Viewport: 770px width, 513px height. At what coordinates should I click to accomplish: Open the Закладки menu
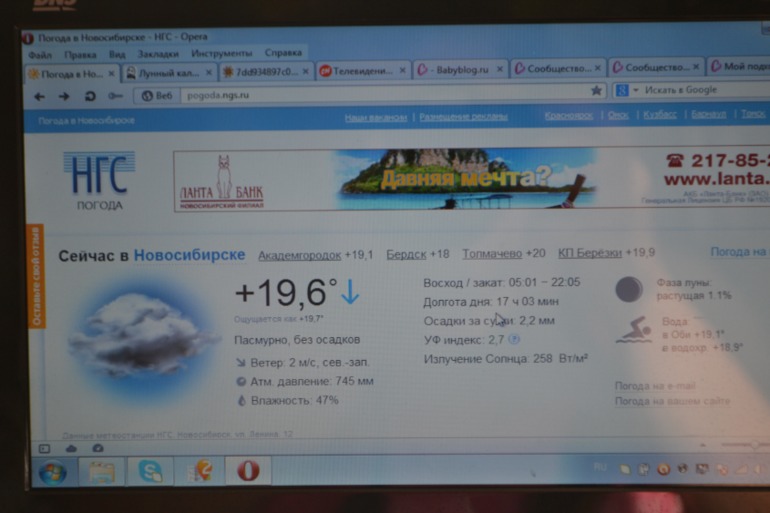click(158, 54)
